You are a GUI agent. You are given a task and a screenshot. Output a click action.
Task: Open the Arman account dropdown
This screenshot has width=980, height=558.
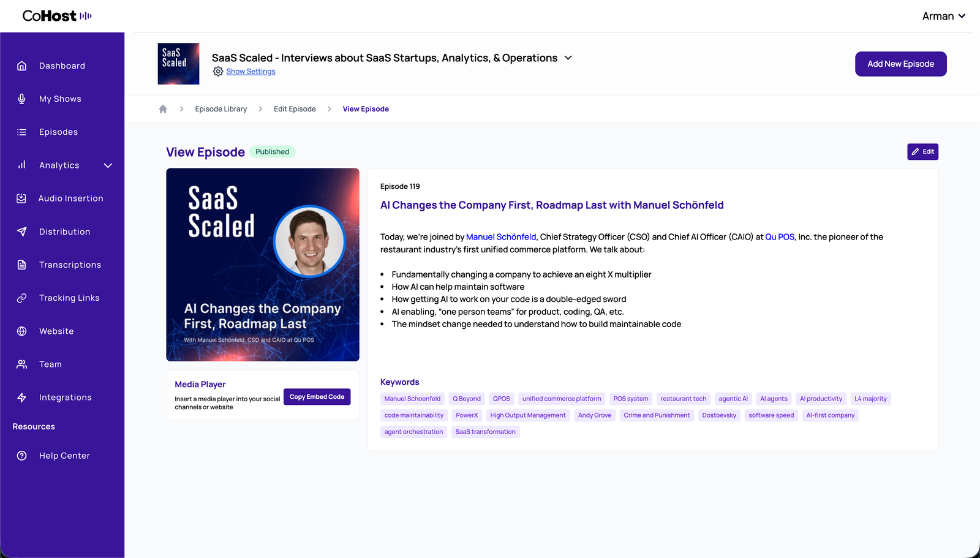pyautogui.click(x=944, y=16)
